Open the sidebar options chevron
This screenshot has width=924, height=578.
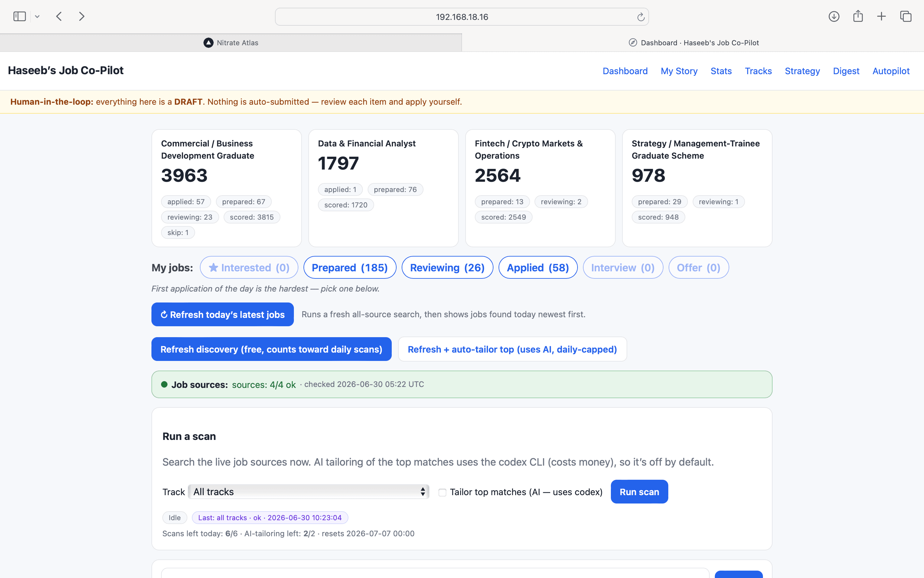pyautogui.click(x=37, y=16)
